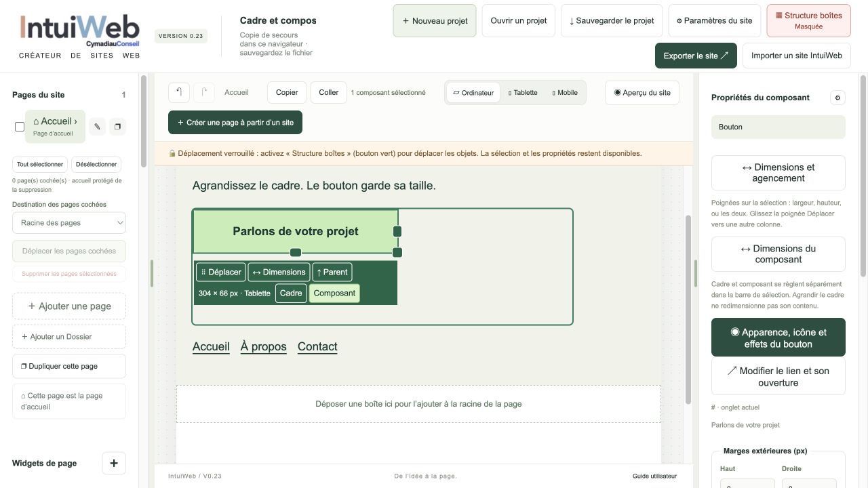
Task: Click the bottom-center resize handle of the button
Action: 296,252
